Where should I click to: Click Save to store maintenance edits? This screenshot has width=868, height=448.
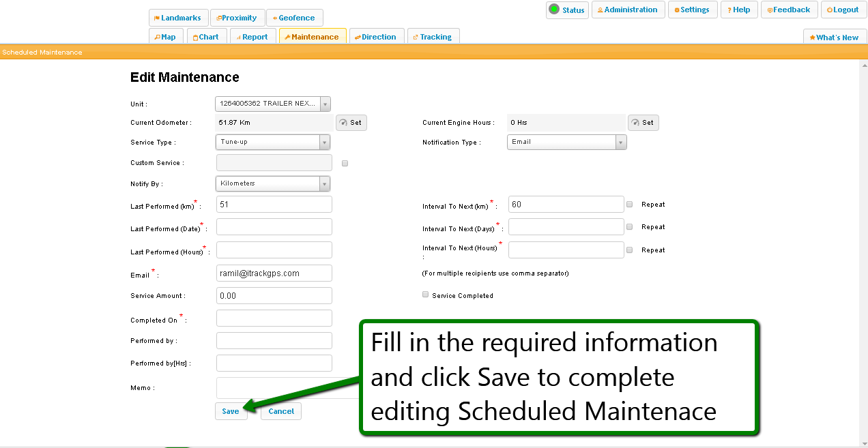pos(231,411)
